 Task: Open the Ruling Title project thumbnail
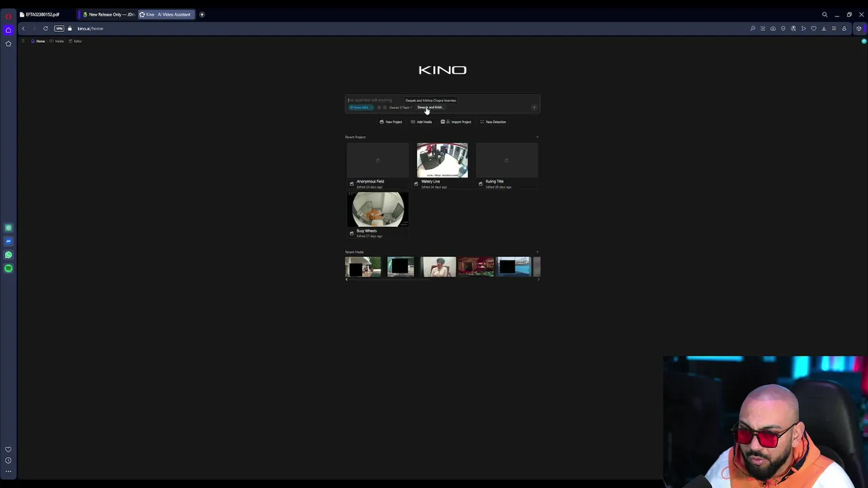click(507, 160)
